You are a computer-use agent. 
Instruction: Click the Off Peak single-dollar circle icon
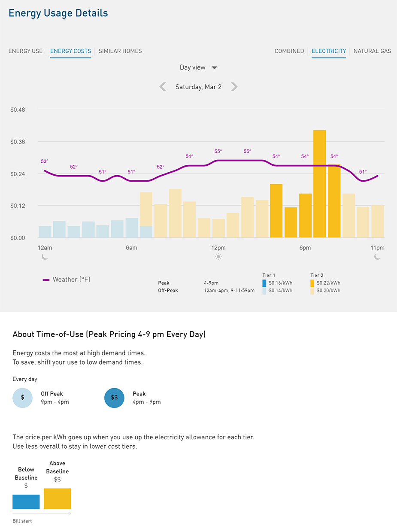coord(23,398)
